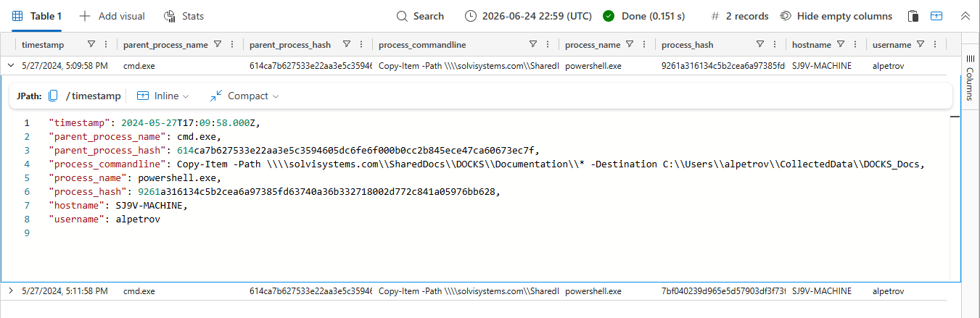Viewport: 980px width, 318px height.
Task: Expand the 5:11:58 PM row
Action: (11, 291)
